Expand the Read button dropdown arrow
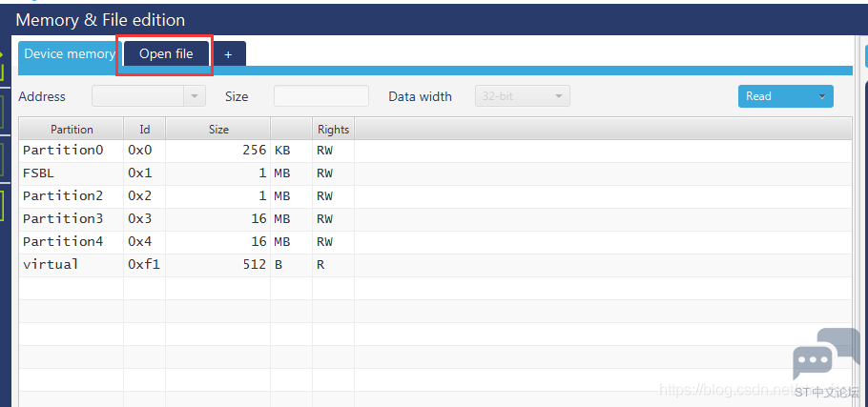This screenshot has height=407, width=868. point(821,96)
